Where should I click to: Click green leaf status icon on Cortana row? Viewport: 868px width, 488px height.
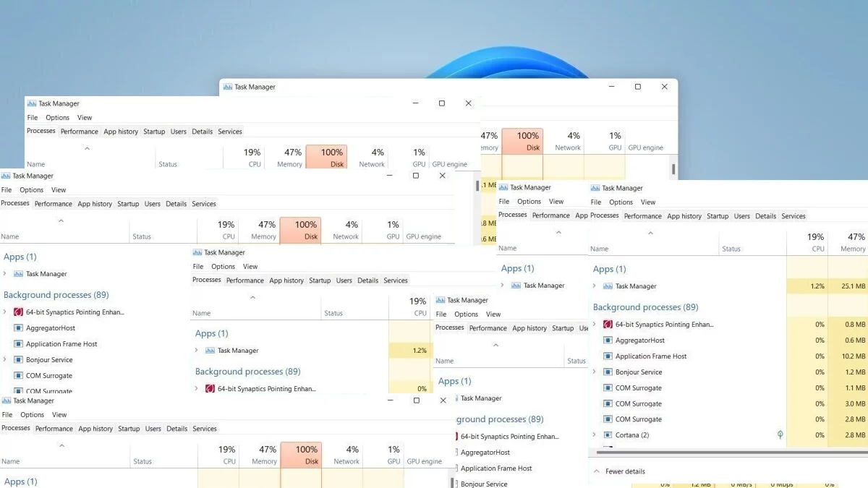(780, 435)
